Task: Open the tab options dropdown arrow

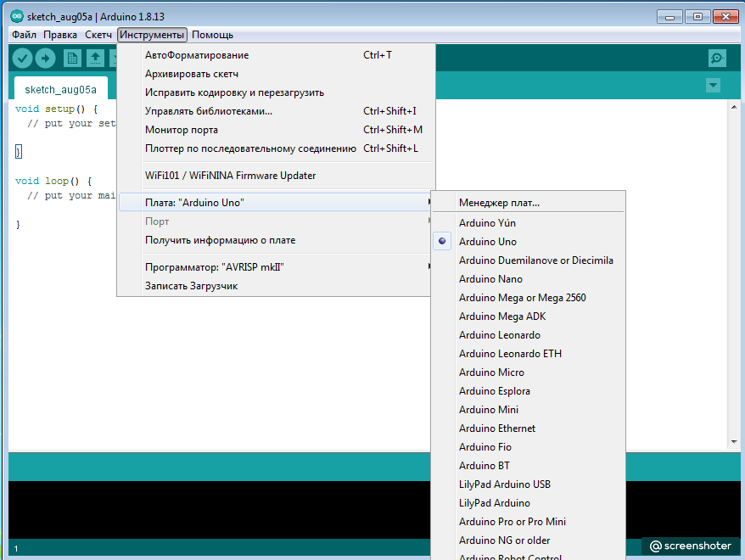Action: click(x=713, y=85)
